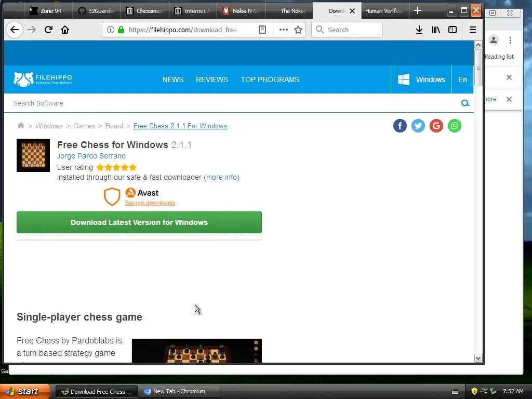Bookmark this page with the star icon
The height and width of the screenshot is (399, 532).
(x=298, y=30)
